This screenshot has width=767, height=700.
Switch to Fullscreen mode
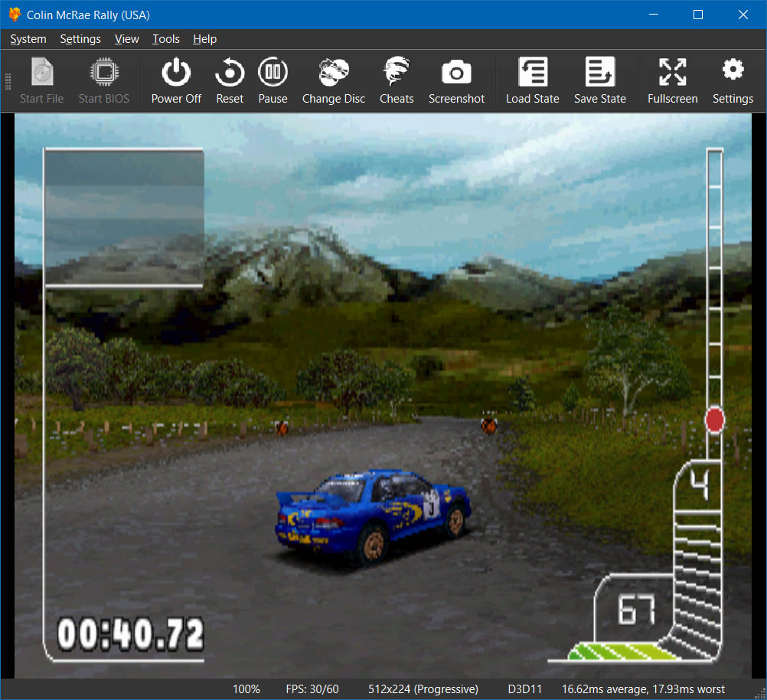point(673,80)
